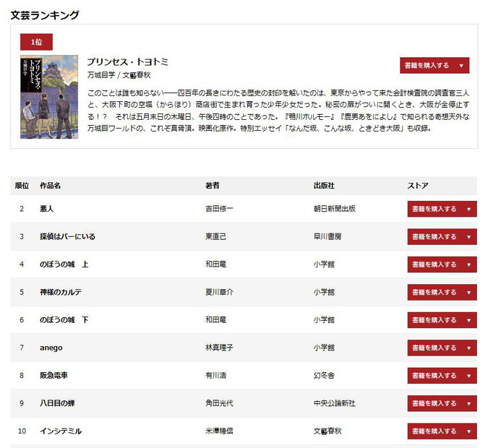Click the ストア column header
488x448 pixels.
[418, 186]
